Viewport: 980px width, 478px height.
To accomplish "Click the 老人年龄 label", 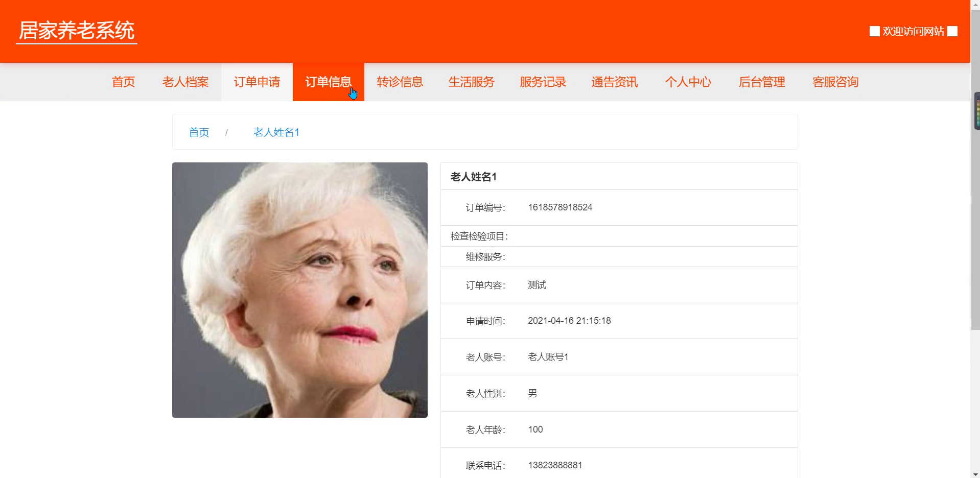I will click(x=485, y=429).
